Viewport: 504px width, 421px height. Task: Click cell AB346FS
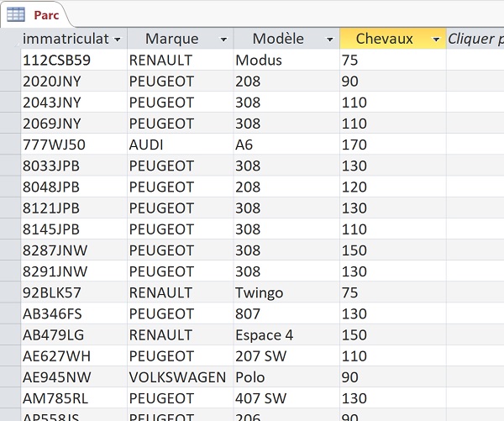tap(74, 313)
